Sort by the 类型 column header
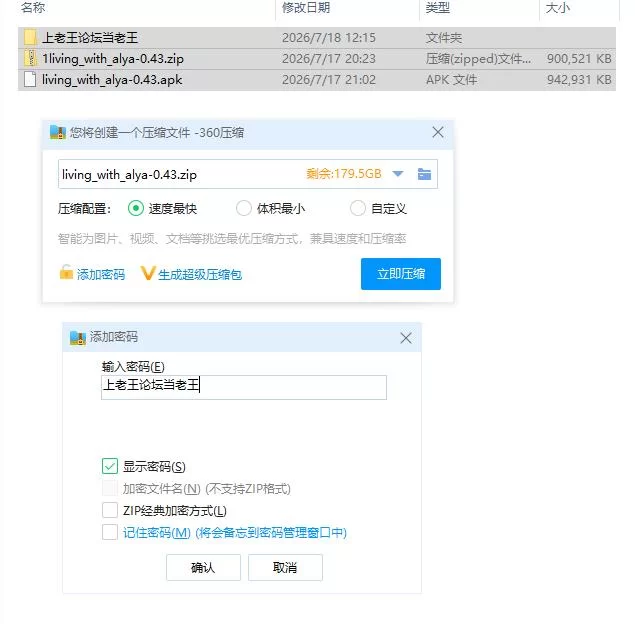This screenshot has height=624, width=635. pos(437,7)
